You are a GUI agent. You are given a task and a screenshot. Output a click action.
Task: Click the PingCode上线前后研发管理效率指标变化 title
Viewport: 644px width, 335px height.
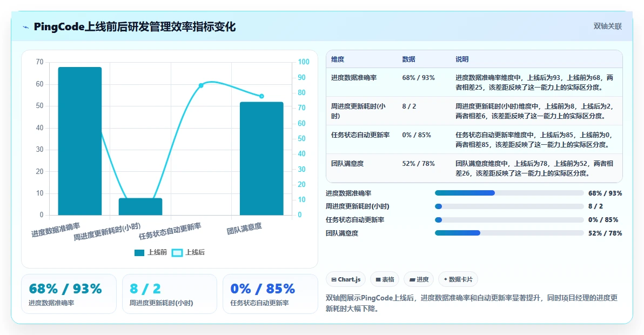pos(135,27)
